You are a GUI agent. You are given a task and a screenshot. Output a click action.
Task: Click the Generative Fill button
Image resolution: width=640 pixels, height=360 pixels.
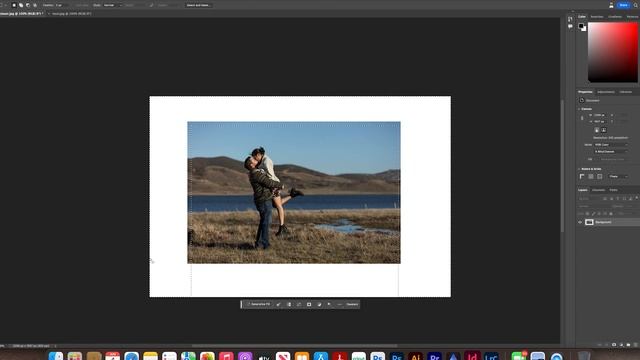(x=258, y=304)
